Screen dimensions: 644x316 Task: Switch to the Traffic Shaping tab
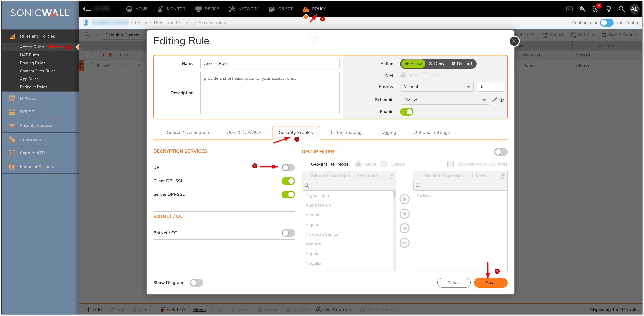[x=346, y=132]
